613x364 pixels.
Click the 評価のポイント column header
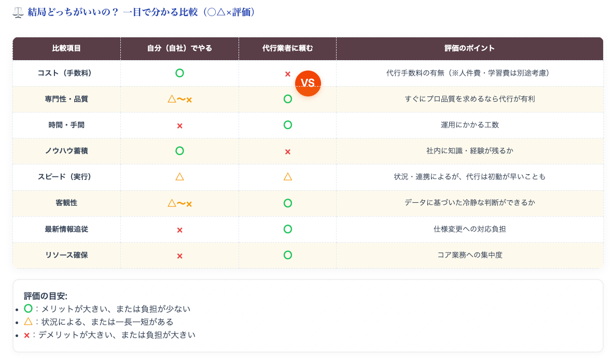[x=469, y=48]
